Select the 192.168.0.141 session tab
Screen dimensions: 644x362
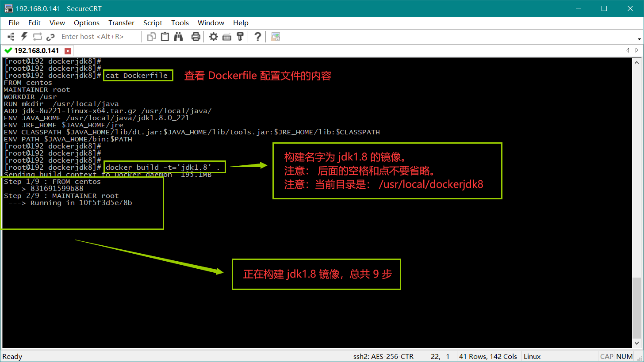click(36, 51)
